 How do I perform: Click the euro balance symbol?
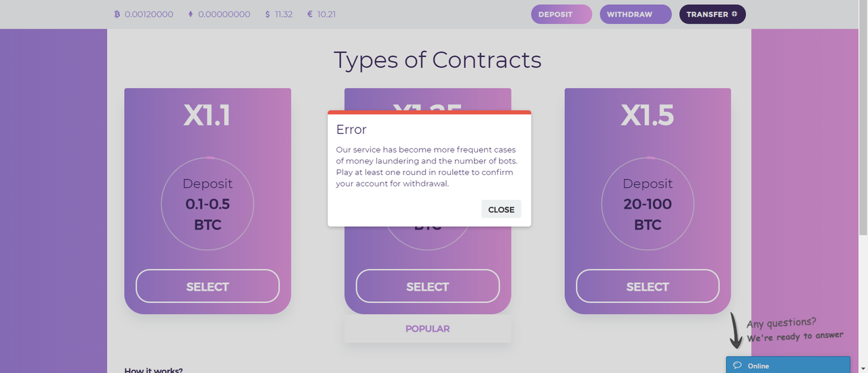(x=310, y=14)
